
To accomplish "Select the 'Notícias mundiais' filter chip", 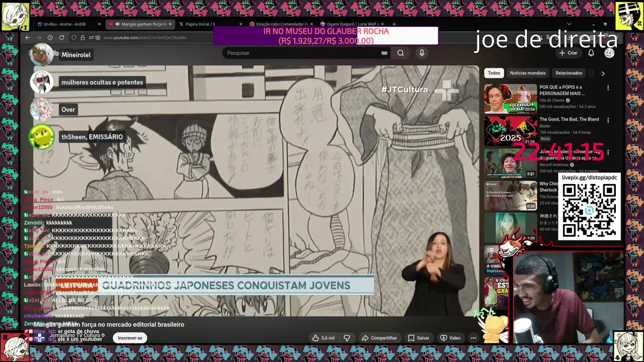I will tap(528, 73).
